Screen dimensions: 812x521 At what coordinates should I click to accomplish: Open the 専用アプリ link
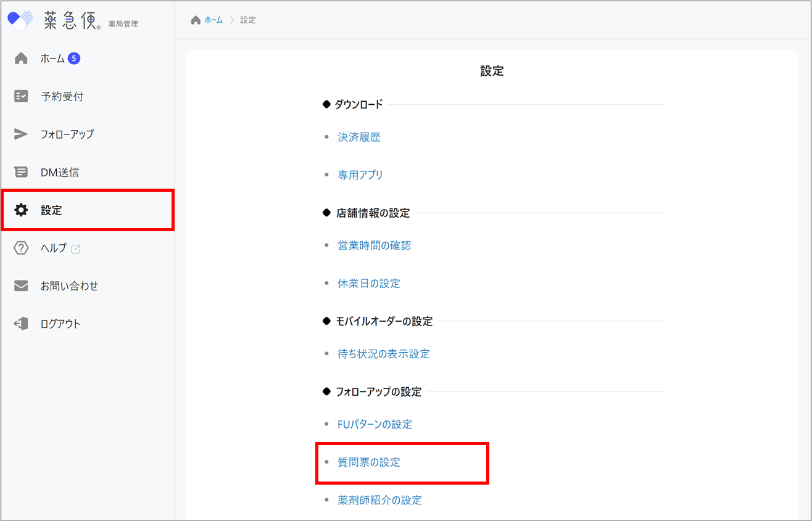click(x=360, y=175)
